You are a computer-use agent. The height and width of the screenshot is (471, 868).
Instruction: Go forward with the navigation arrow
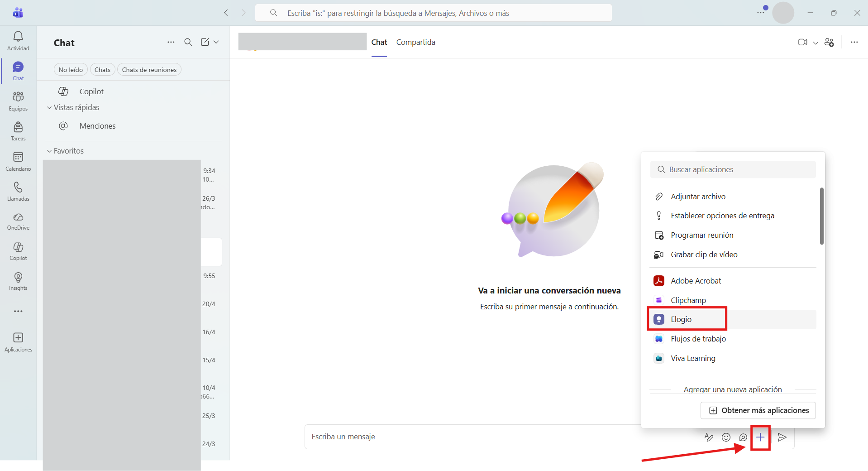tap(243, 13)
